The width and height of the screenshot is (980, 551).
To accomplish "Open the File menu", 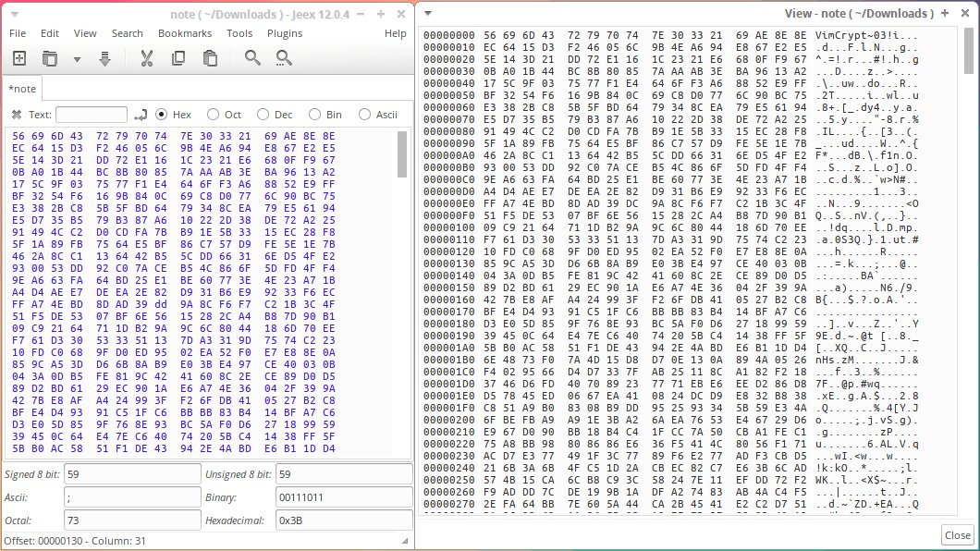I will [18, 33].
